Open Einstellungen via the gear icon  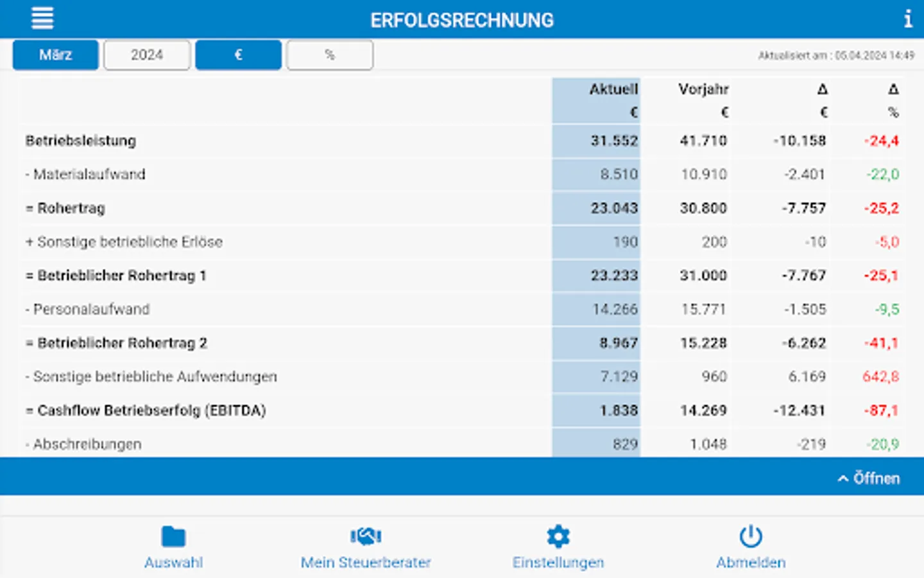(x=558, y=536)
